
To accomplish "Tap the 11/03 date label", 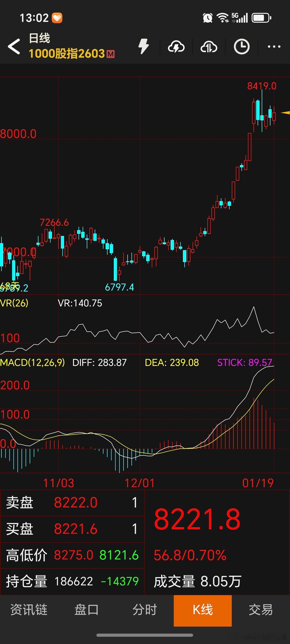I will pos(59,483).
